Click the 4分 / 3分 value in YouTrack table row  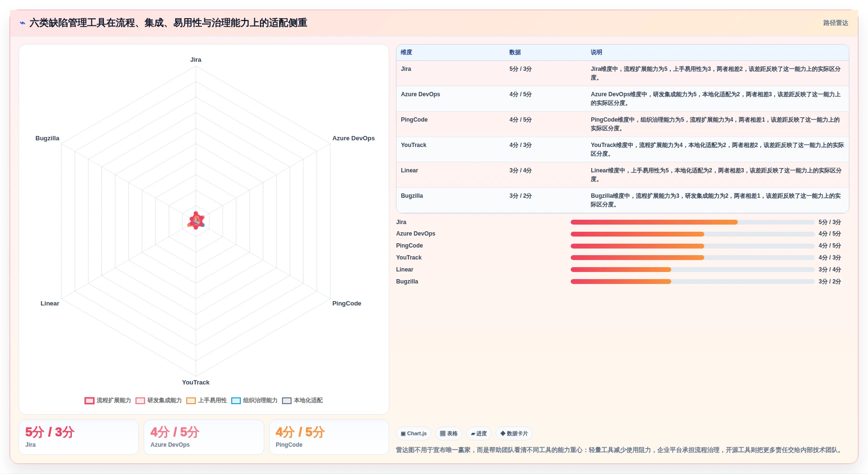point(520,145)
